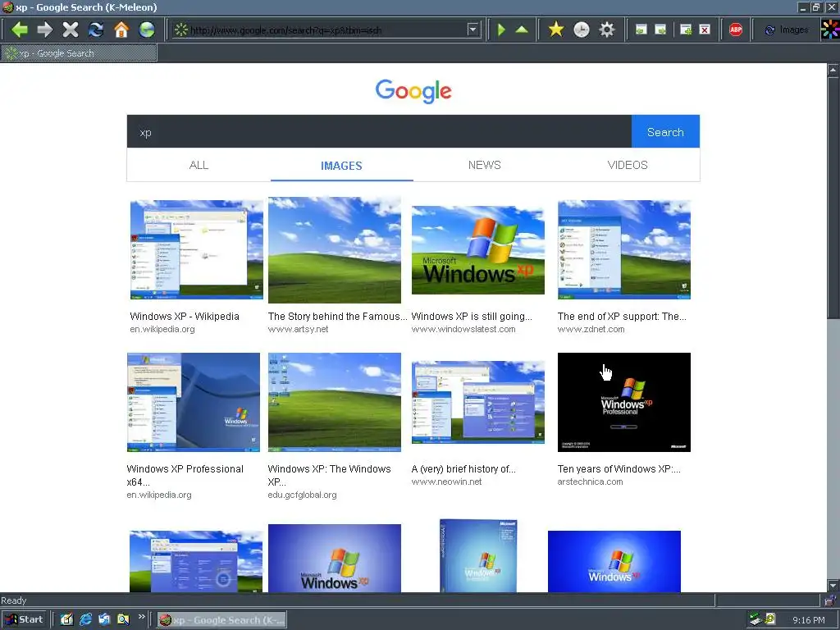The height and width of the screenshot is (630, 840).
Task: Click the edu.gcfglobal.org source text
Action: click(302, 495)
